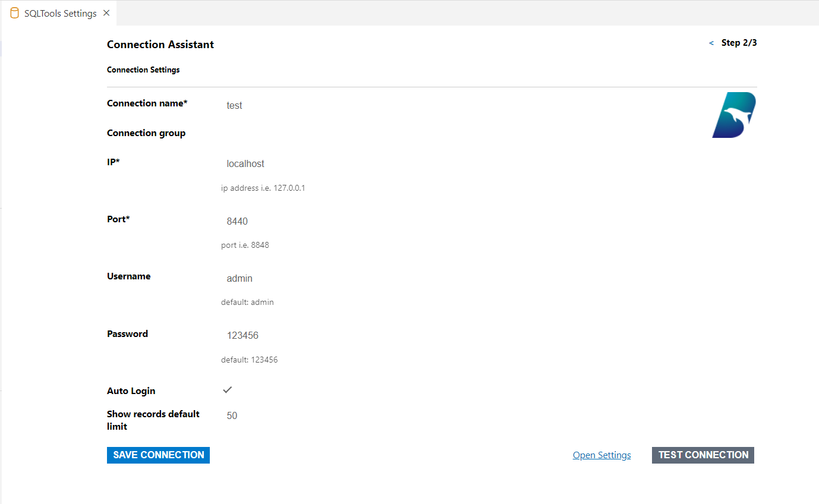This screenshot has height=504, width=819.
Task: Click the Step 2/3 indicator text
Action: pyautogui.click(x=739, y=43)
